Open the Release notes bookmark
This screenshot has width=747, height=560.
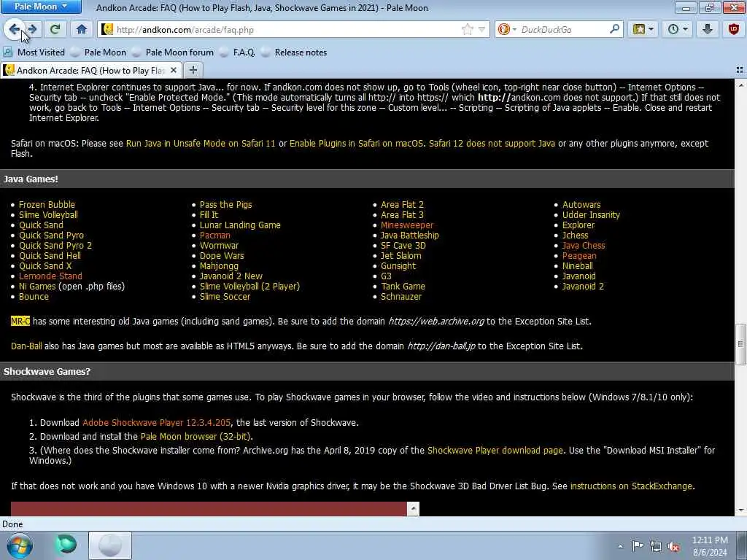pos(295,52)
